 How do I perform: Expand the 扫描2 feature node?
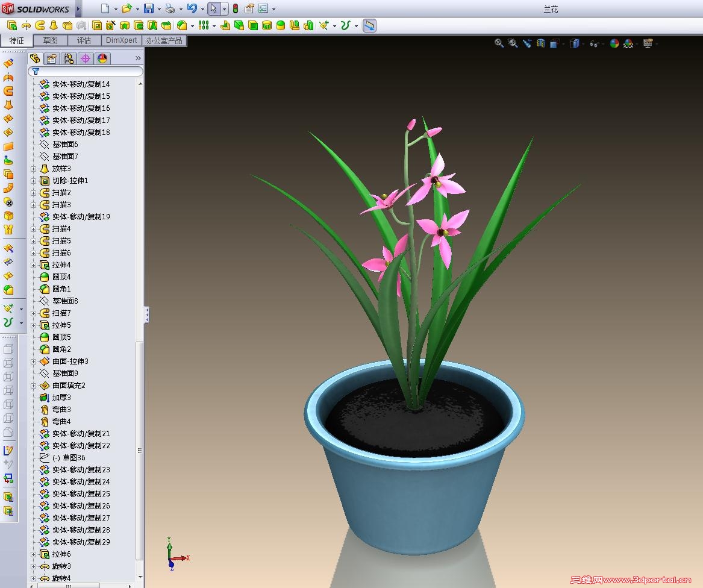[34, 193]
